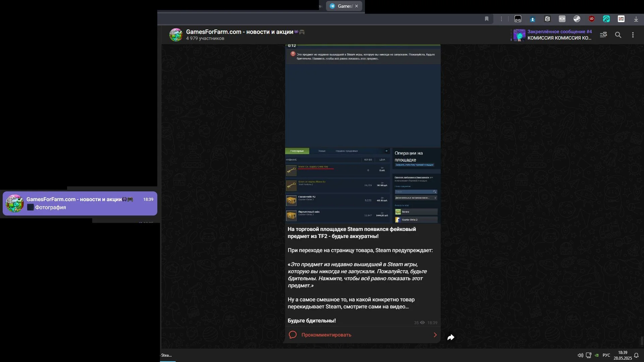Open the teal dinosaur extension icon

tap(606, 19)
